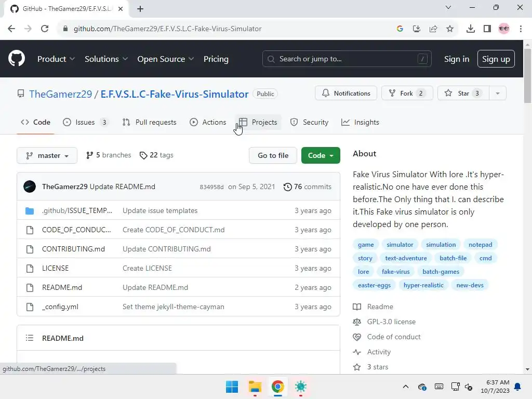Open the _config.yml file
The height and width of the screenshot is (399, 532).
click(x=60, y=307)
